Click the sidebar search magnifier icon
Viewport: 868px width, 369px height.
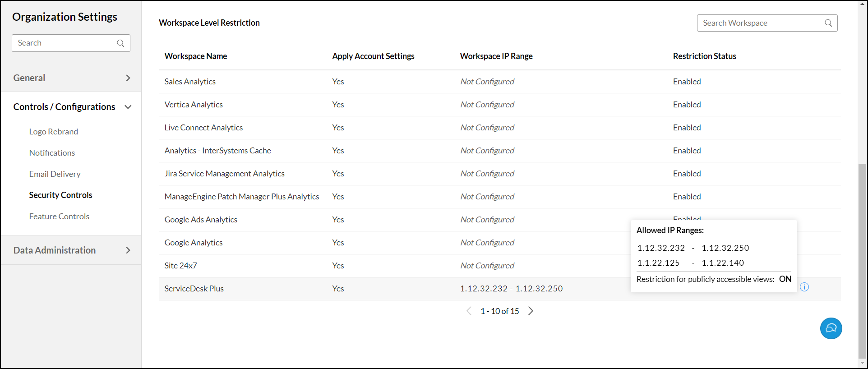pyautogui.click(x=120, y=43)
